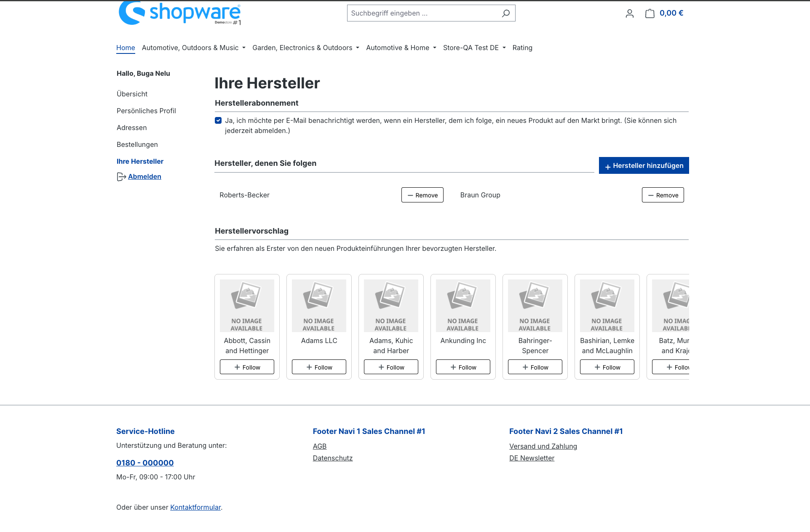
Task: Open the Kontaktformular link
Action: tap(195, 507)
